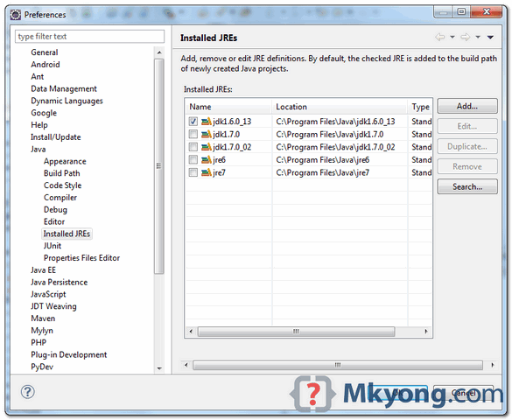Check the jre6 checkbox
Screen dimensions: 512x420
click(193, 159)
